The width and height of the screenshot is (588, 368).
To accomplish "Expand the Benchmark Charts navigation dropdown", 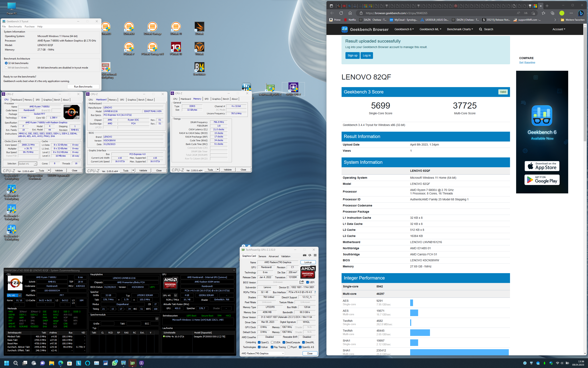I will (x=460, y=29).
